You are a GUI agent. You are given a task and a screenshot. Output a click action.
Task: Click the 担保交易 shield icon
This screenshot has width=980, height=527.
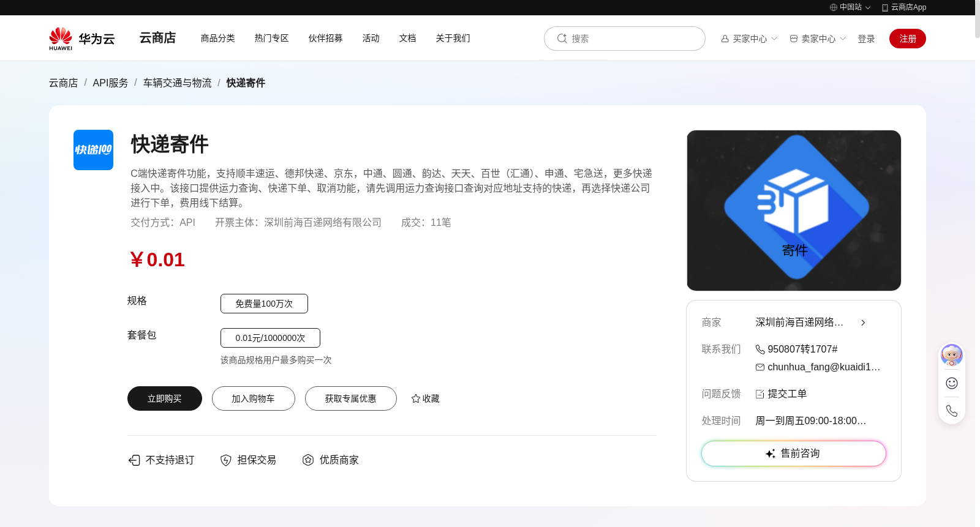(226, 460)
